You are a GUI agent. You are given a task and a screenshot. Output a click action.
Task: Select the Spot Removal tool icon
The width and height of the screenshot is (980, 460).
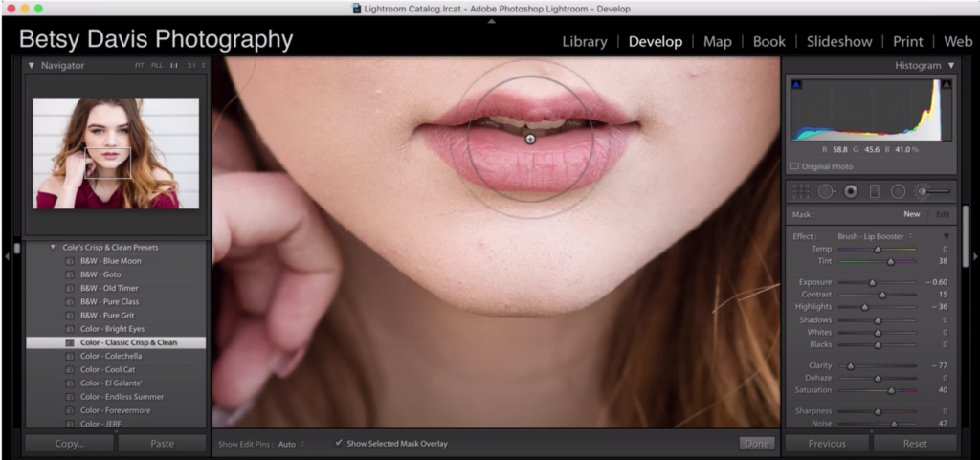click(x=826, y=191)
